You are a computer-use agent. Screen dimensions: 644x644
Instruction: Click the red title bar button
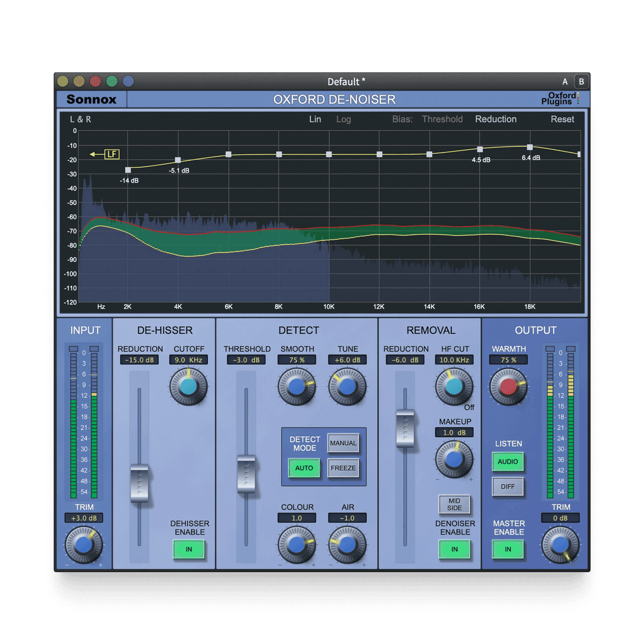96,81
